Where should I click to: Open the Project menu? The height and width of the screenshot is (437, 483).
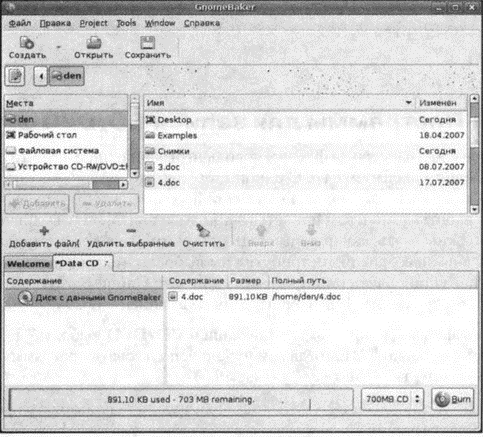point(94,23)
